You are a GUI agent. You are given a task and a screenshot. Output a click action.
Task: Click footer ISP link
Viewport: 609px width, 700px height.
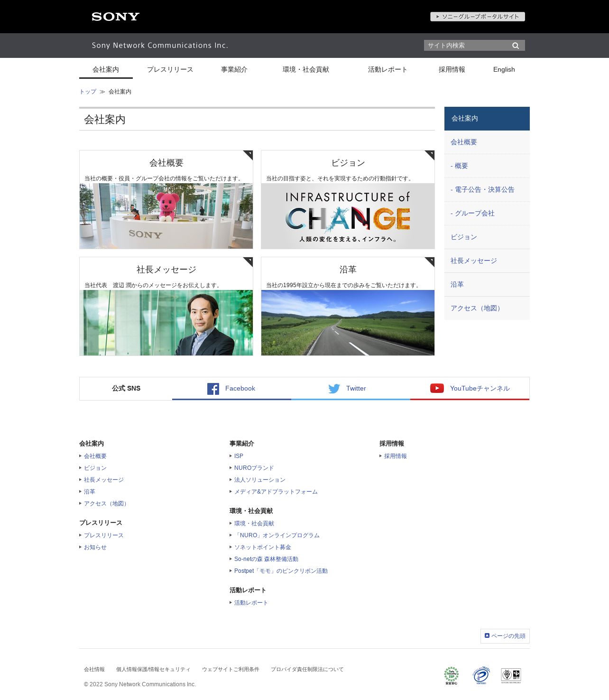click(x=239, y=456)
